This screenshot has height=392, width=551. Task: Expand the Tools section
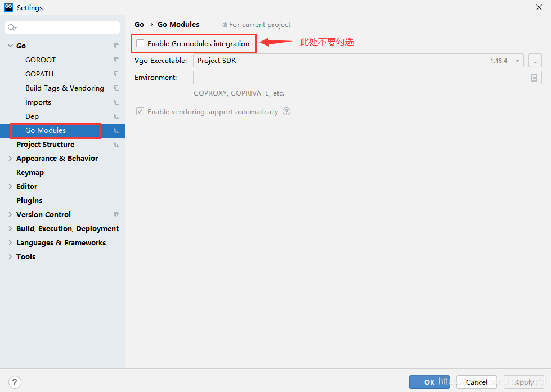pyautogui.click(x=10, y=257)
